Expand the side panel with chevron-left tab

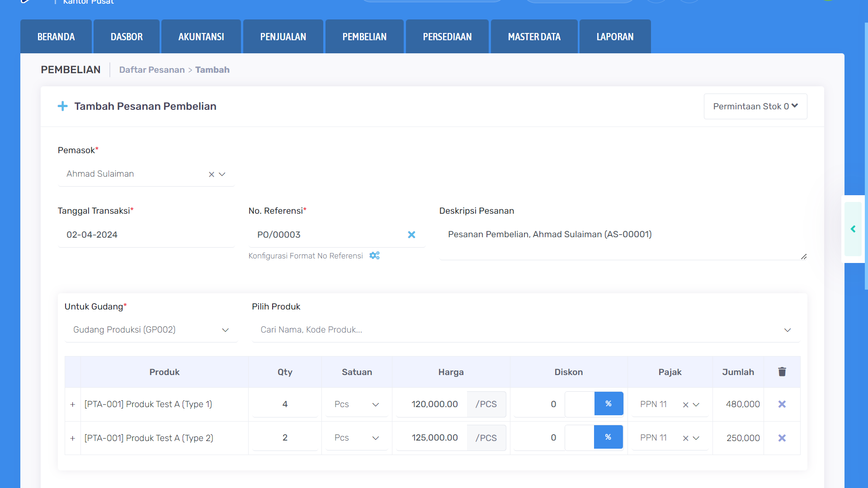(x=853, y=229)
